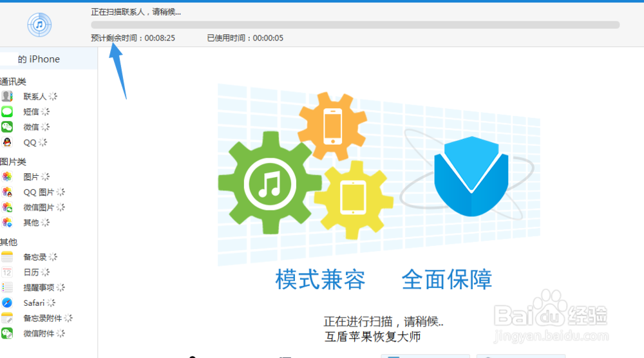Image resolution: width=644 pixels, height=358 pixels.
Task: Click the 正在扫描联系人 status message
Action: tap(136, 12)
